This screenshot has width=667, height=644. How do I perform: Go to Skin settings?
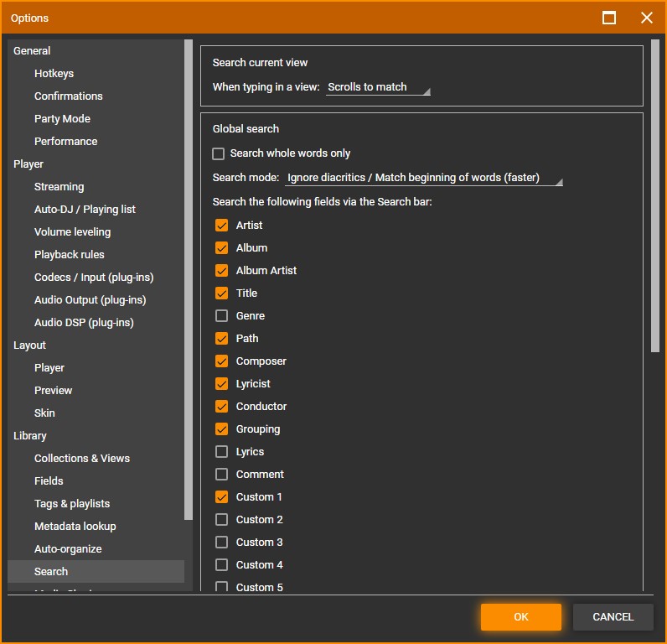tap(44, 413)
